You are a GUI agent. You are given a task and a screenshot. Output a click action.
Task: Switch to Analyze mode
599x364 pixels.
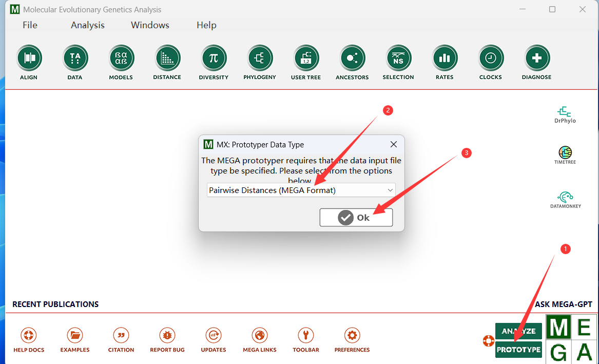[518, 331]
